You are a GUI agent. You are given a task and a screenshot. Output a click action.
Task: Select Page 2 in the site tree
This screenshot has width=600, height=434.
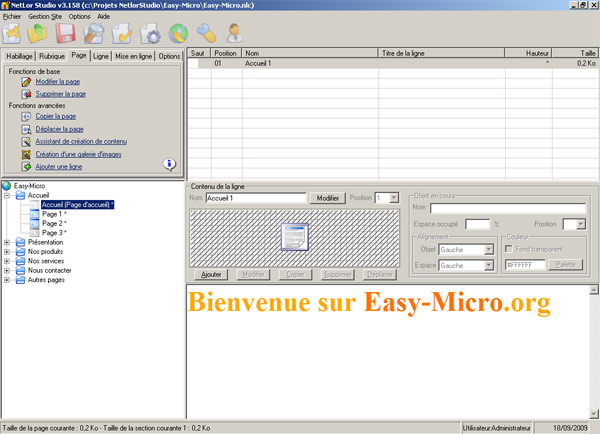click(x=54, y=224)
